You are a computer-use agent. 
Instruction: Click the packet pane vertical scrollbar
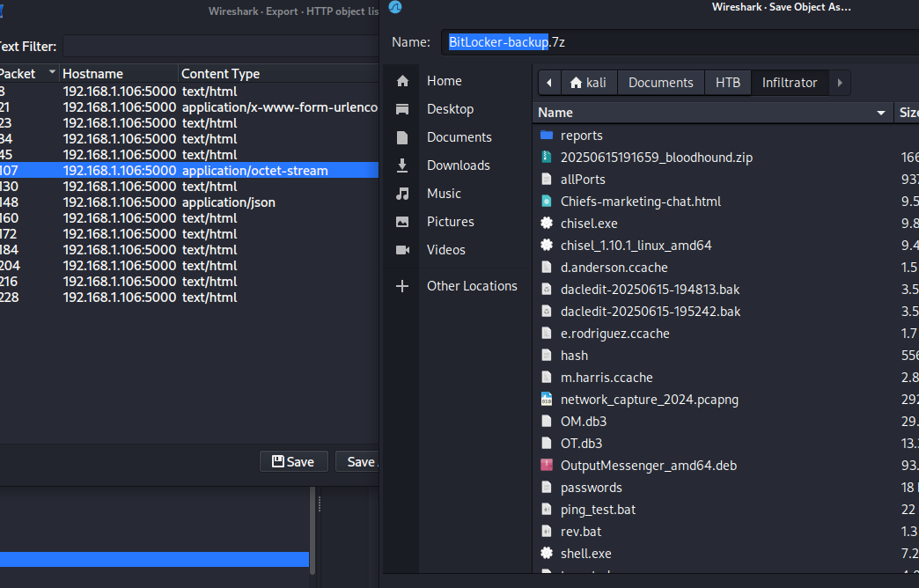point(312,530)
